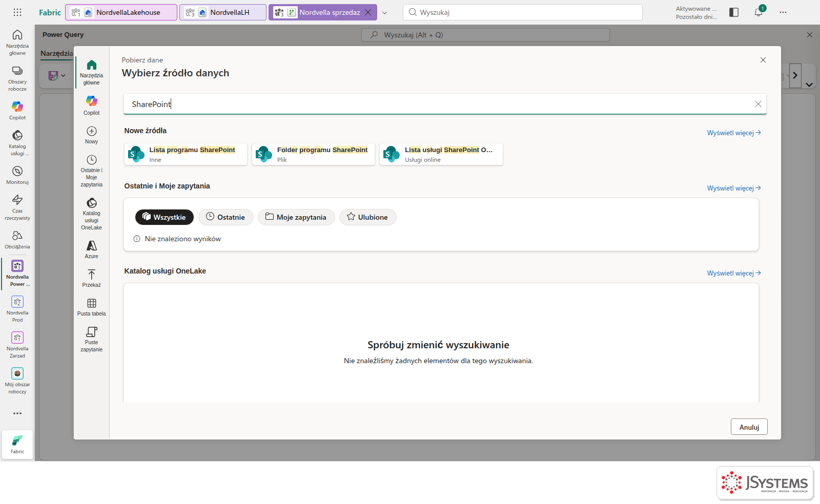This screenshot has height=504, width=820.
Task: Filter by Wszystkie
Action: click(165, 217)
